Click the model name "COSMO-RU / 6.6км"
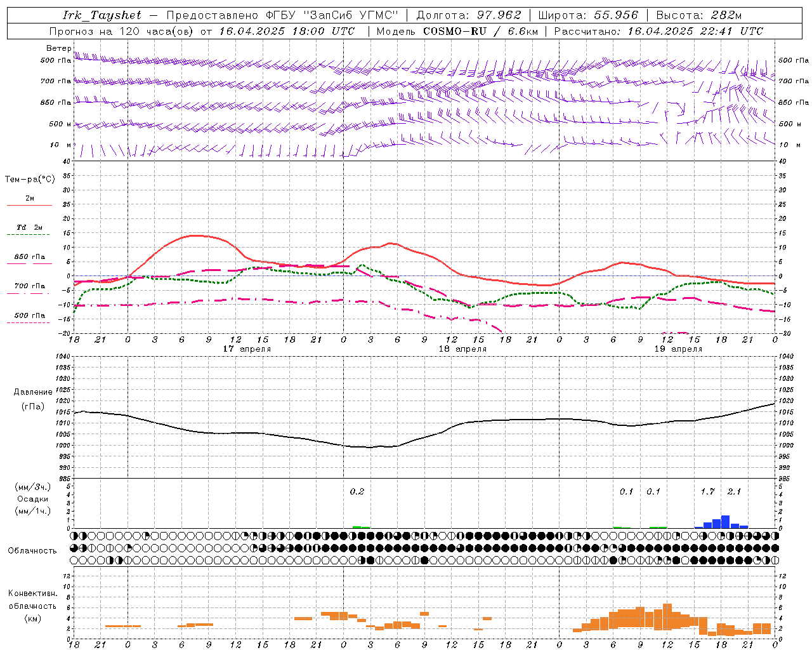The width and height of the screenshot is (812, 650). (x=481, y=31)
